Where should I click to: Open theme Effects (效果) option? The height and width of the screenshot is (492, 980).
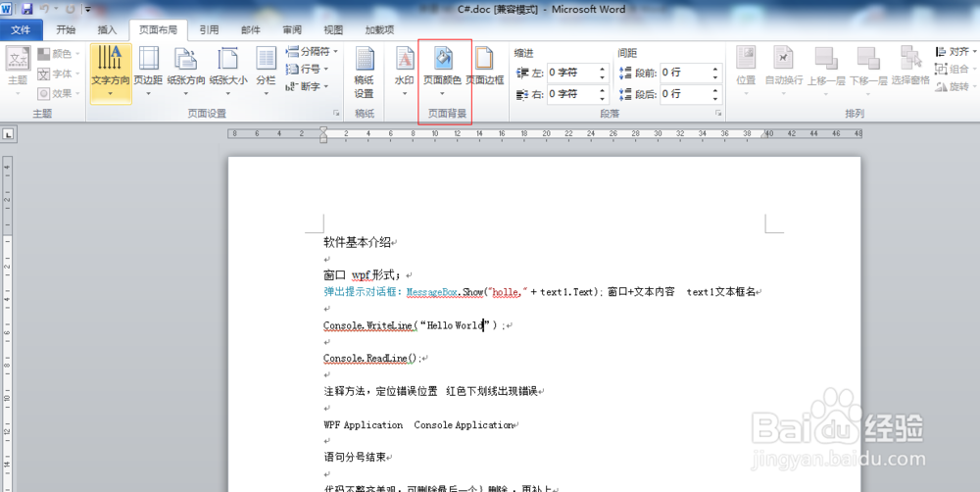(58, 94)
